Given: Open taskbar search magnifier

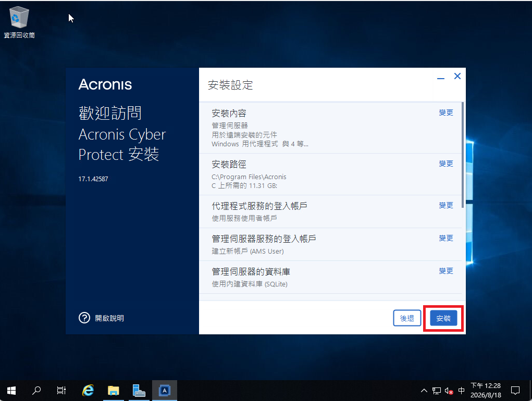Looking at the screenshot, I should [36, 391].
